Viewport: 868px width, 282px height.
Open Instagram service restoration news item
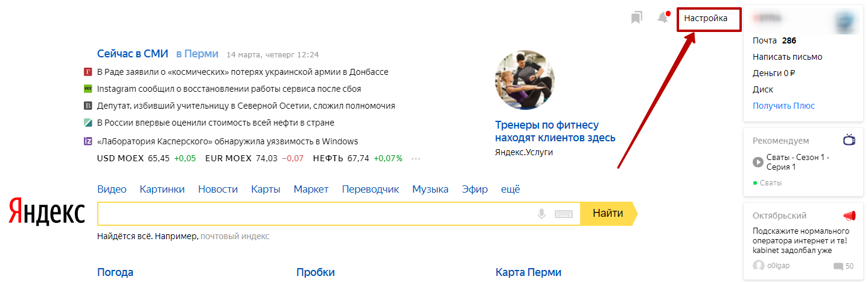point(229,89)
